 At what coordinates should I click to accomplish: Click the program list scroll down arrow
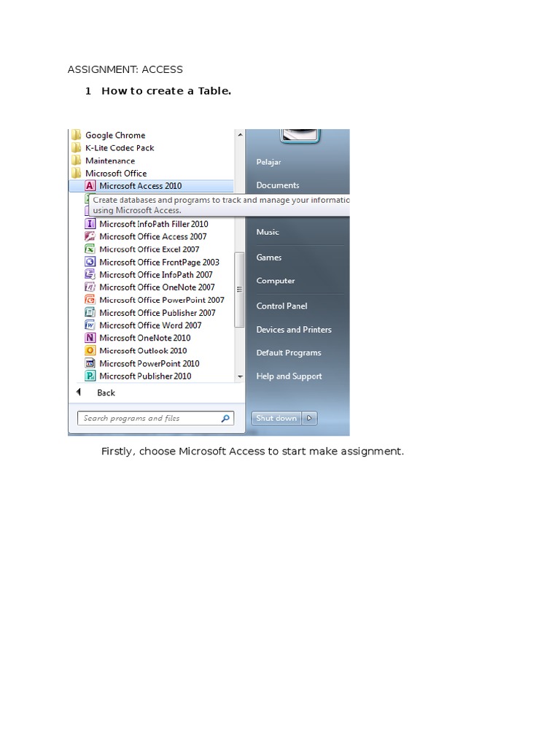240,376
